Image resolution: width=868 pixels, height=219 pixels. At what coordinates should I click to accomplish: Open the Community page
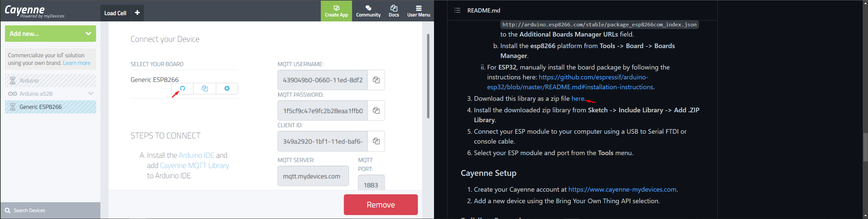368,11
